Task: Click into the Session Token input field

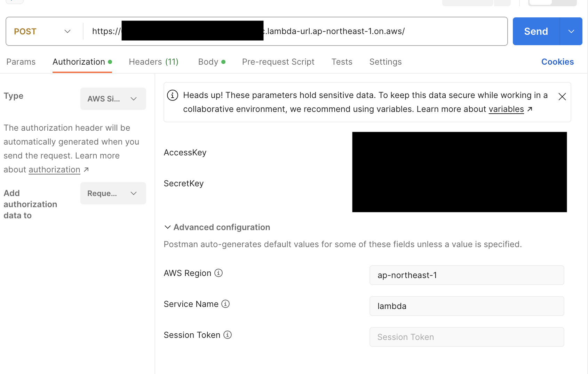Action: coord(467,337)
